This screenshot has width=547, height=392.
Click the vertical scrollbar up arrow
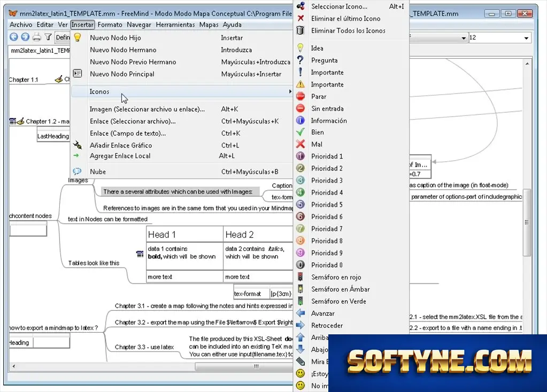coord(527,64)
